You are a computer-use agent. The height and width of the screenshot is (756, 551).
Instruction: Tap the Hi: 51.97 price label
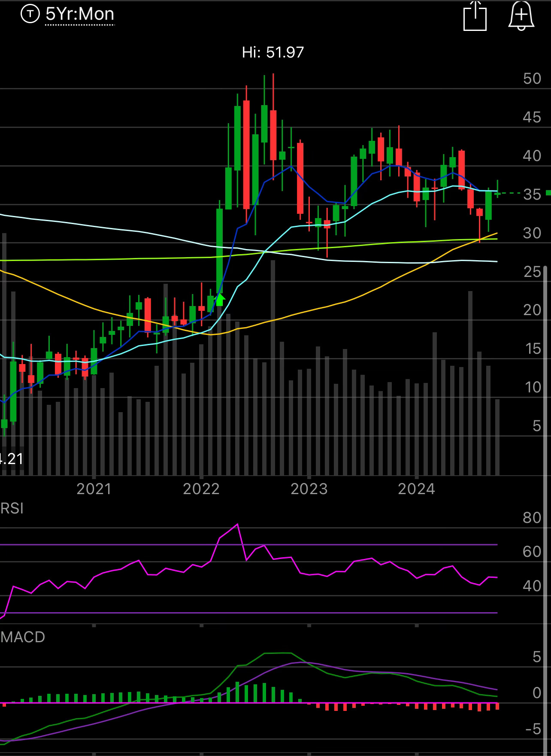273,52
